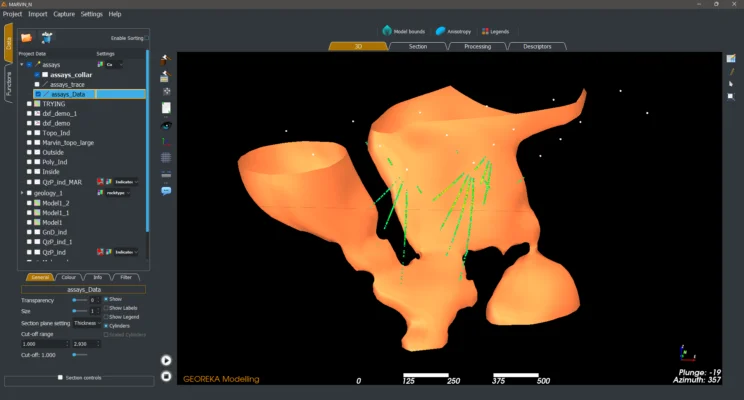The height and width of the screenshot is (400, 744).
Task: Click the Anisotropy icon
Action: tap(440, 31)
